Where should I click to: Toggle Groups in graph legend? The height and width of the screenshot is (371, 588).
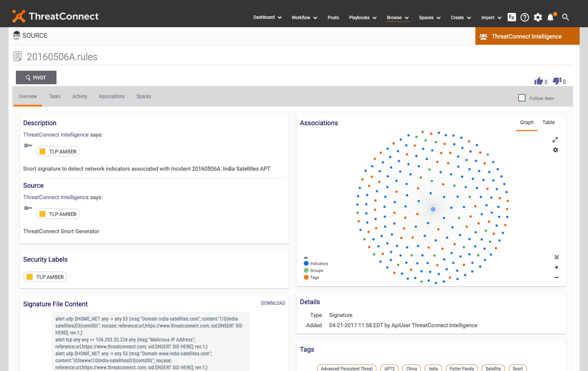pos(313,270)
